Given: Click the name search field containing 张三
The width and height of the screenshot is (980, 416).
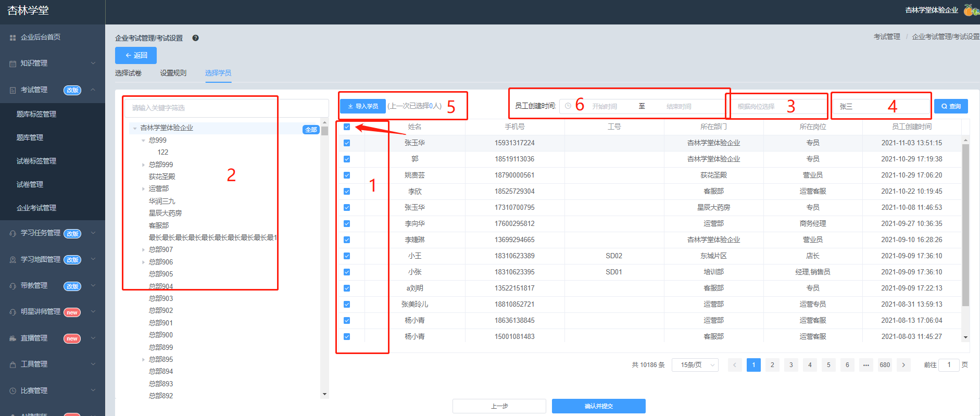Looking at the screenshot, I should tap(882, 106).
